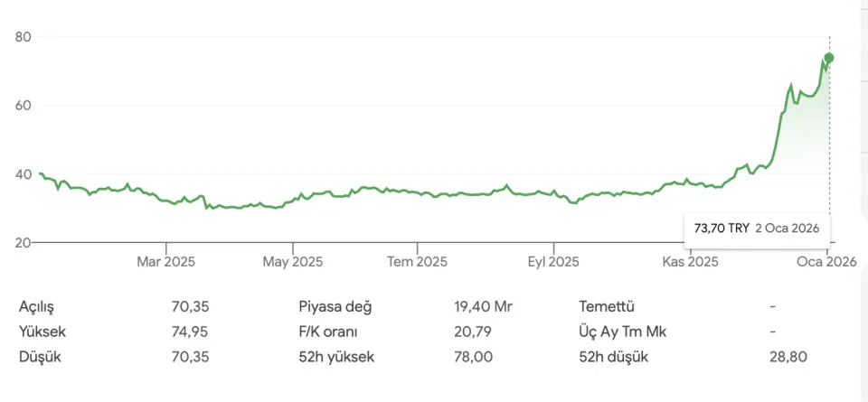Screen dimensions: 868x402
Task: Select the Yüksek value 74,95
Action: (190, 332)
